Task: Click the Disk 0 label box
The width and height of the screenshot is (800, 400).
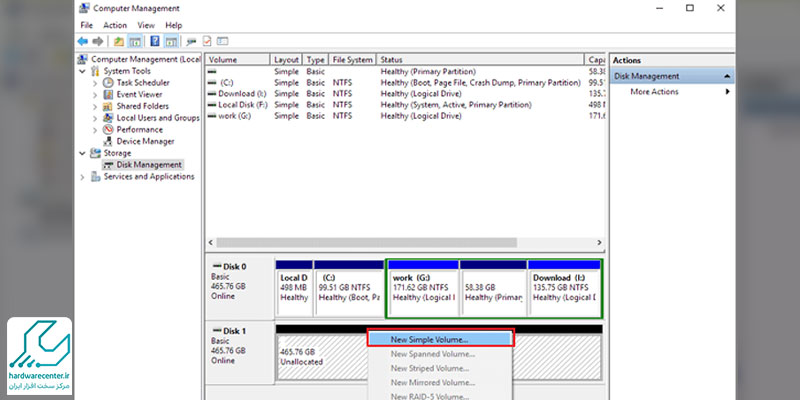Action: (x=239, y=288)
